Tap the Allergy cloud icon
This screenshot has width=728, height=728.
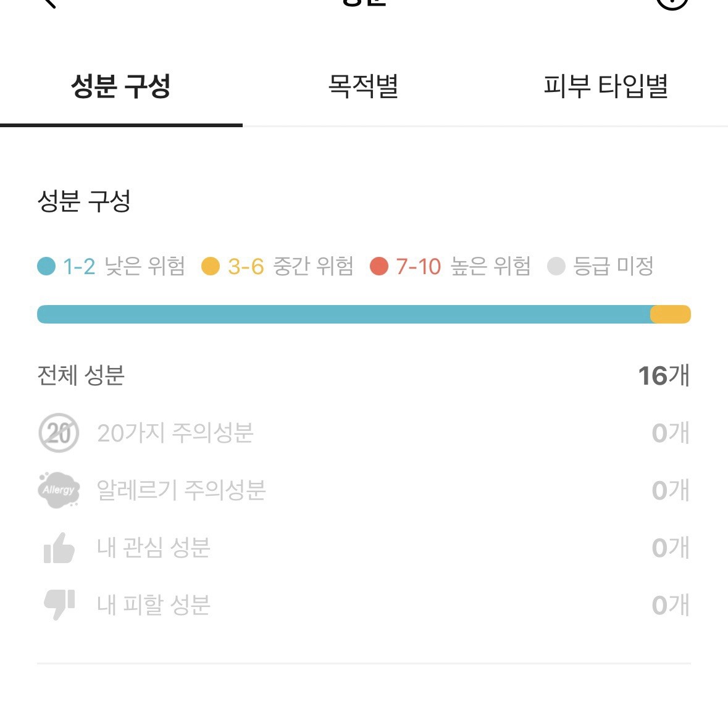(59, 490)
